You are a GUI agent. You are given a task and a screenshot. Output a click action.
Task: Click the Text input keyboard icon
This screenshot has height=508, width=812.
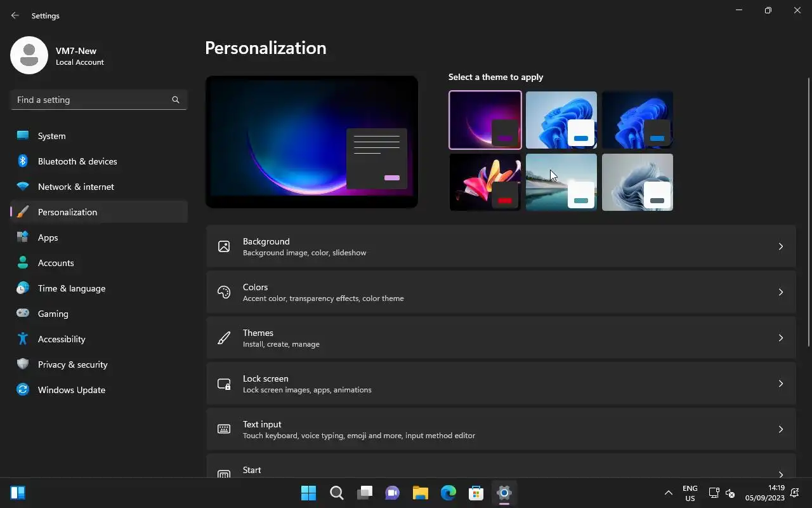click(224, 429)
